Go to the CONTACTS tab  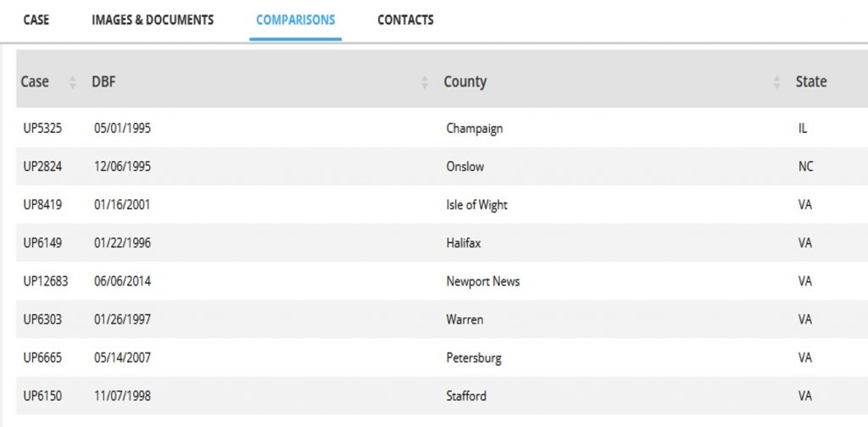point(405,19)
